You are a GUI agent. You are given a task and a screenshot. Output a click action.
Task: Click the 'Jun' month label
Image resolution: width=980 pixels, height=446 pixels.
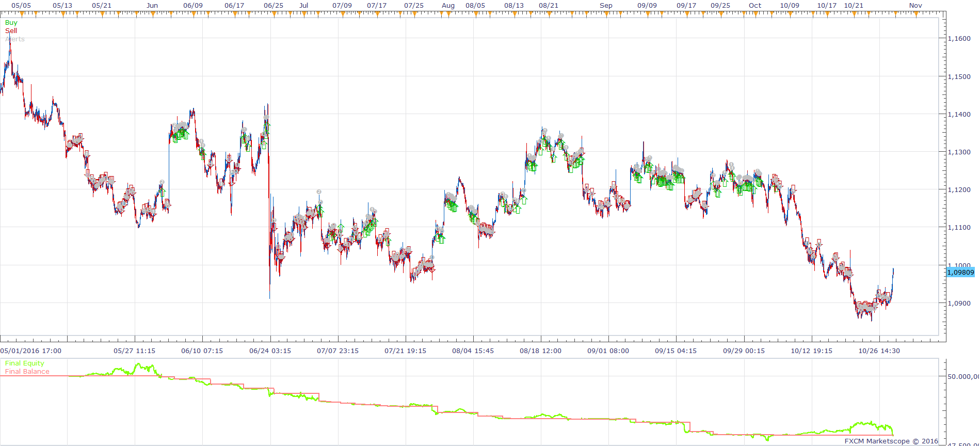[152, 6]
